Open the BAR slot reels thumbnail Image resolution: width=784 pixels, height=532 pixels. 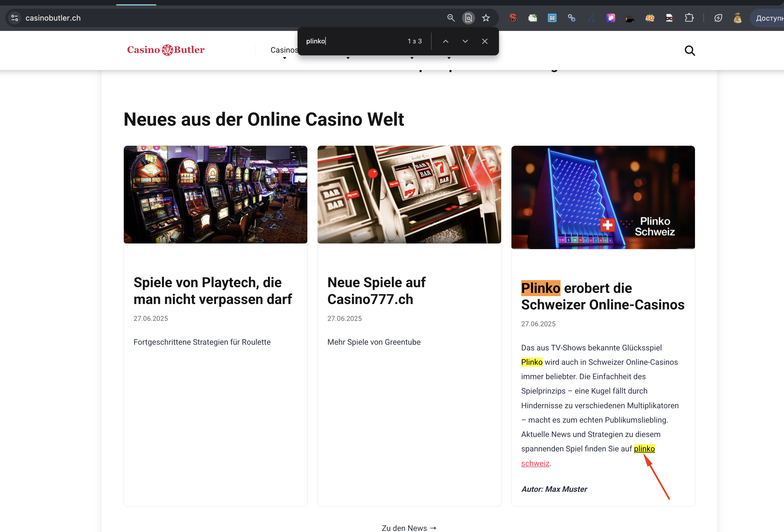pos(409,195)
